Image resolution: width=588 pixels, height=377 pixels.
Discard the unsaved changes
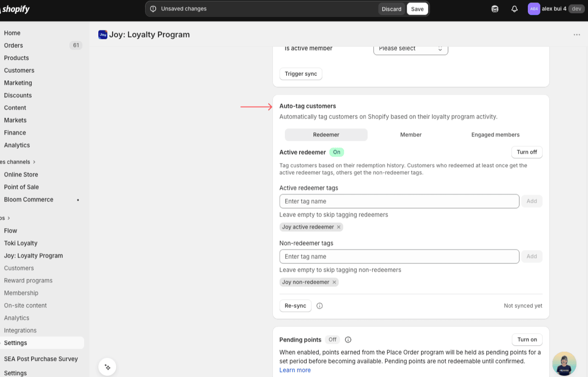tap(391, 9)
